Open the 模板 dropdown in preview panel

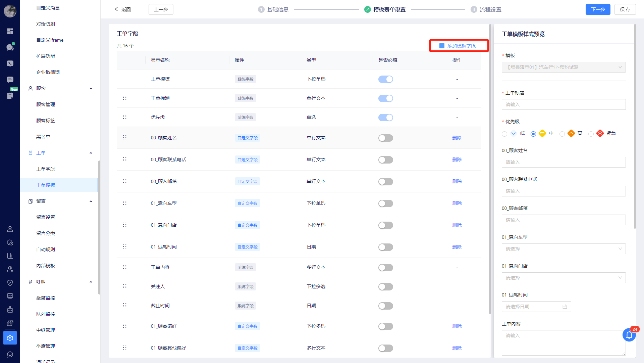coord(564,67)
